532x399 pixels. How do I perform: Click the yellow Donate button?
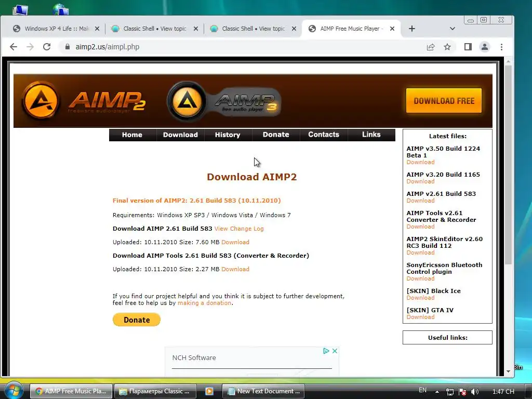point(137,320)
